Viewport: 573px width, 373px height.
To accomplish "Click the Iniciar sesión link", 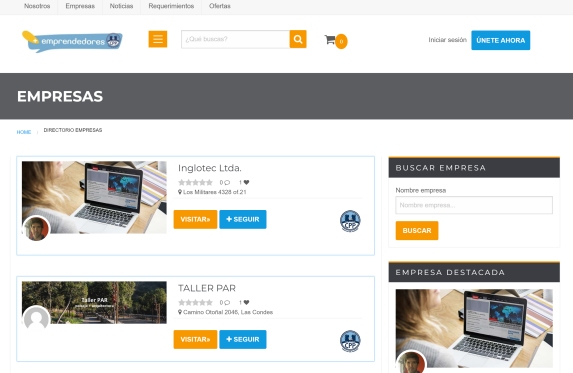I will tap(447, 40).
